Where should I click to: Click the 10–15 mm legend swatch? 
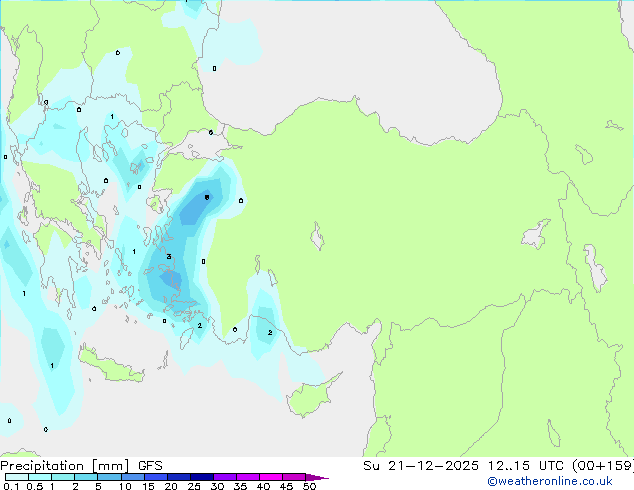tap(133, 477)
